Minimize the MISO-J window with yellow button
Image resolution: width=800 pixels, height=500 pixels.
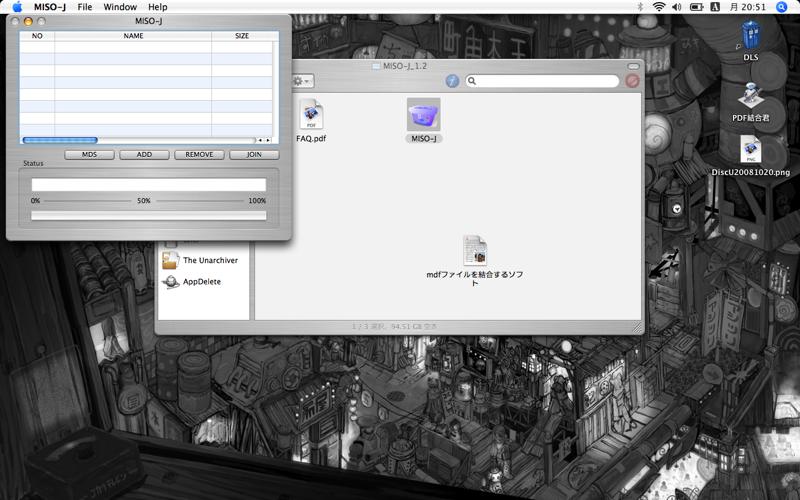point(28,21)
